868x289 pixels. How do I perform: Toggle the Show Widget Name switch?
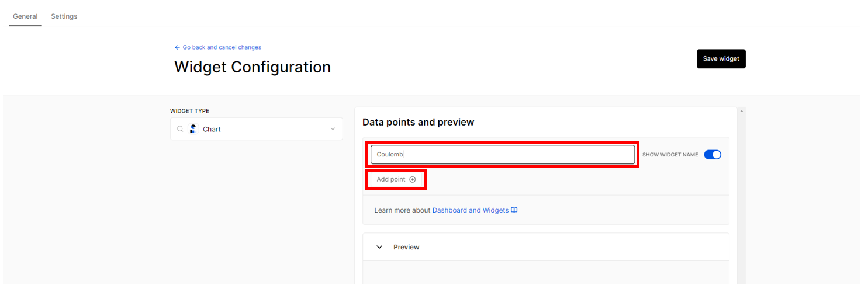713,155
